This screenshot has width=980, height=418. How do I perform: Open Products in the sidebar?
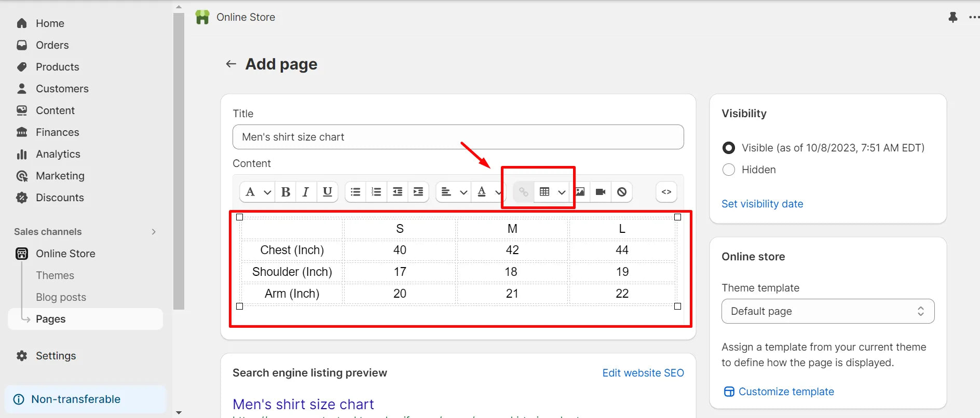point(57,67)
